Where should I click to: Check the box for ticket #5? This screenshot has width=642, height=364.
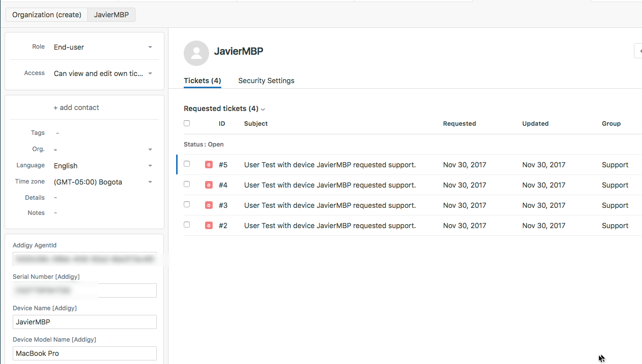187,164
